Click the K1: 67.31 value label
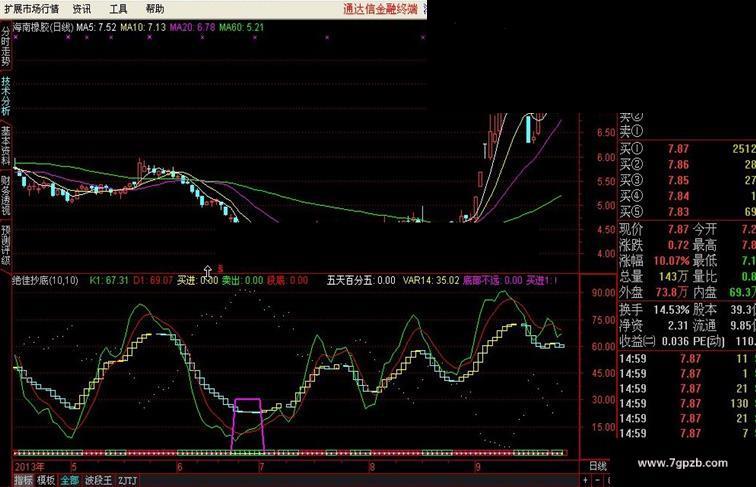The width and height of the screenshot is (756, 487). point(109,281)
